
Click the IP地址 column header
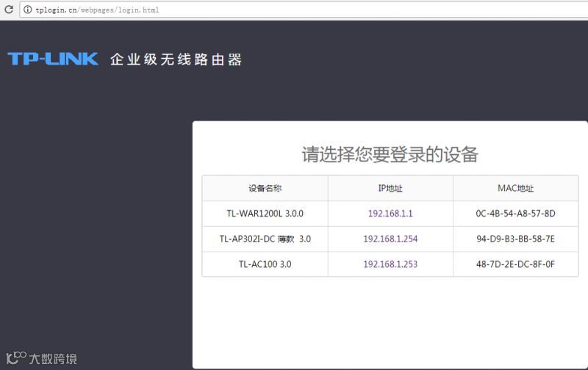point(390,188)
